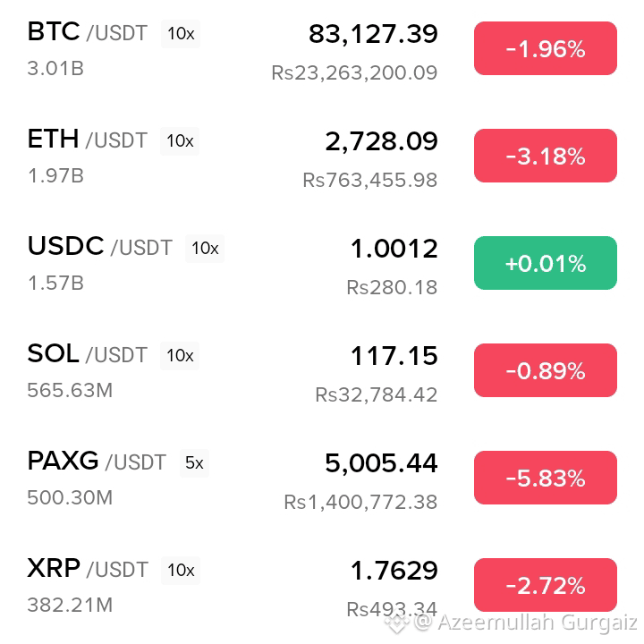
Task: Click the 10x leverage tag beside USDC
Action: tap(205, 249)
